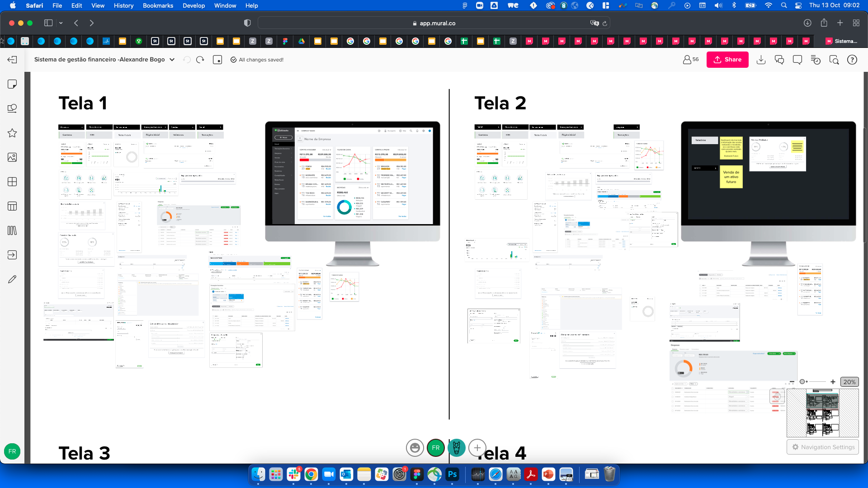Open the chat bubbles icon
The image size is (868, 488).
[x=779, y=60]
